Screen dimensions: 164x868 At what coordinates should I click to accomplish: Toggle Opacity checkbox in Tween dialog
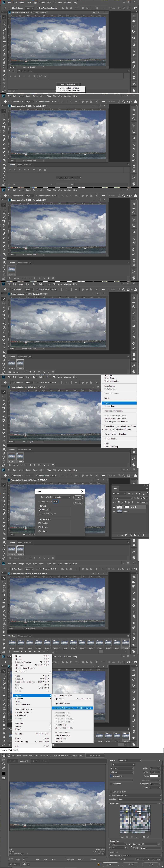click(x=40, y=527)
